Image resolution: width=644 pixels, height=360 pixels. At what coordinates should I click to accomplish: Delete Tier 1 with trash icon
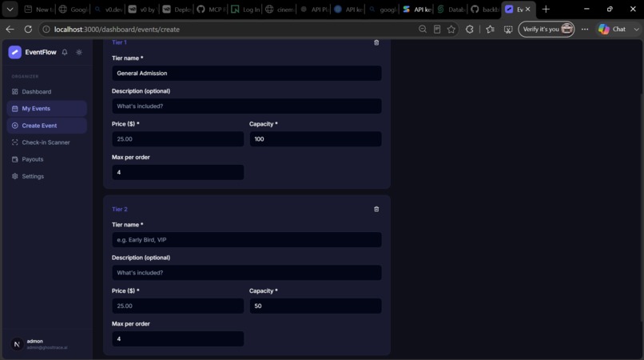pos(376,42)
